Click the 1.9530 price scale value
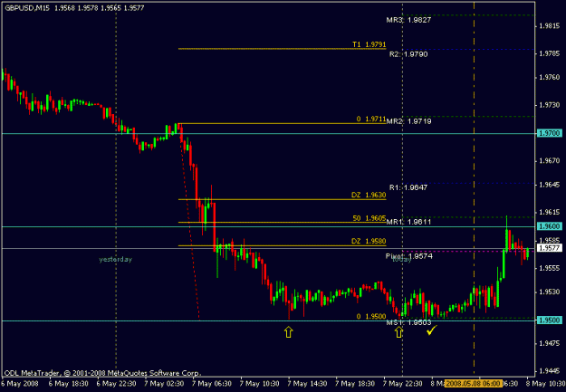Image resolution: width=566 pixels, height=392 pixels. (x=550, y=292)
